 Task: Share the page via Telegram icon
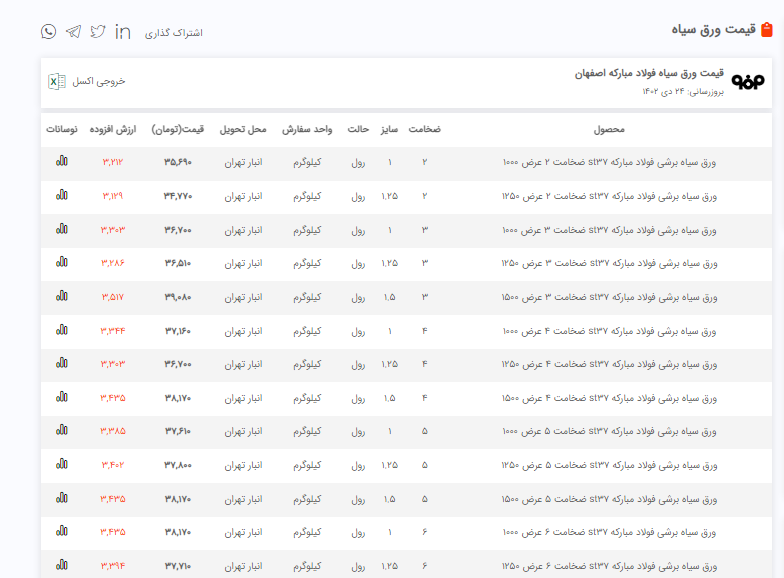coord(73,32)
